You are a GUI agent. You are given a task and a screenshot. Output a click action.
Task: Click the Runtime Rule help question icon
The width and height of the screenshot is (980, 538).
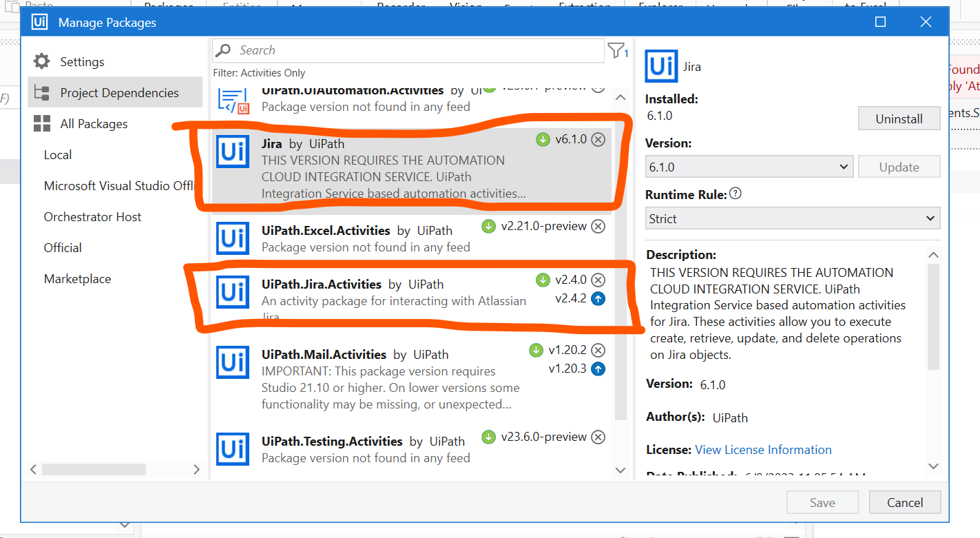click(x=736, y=194)
